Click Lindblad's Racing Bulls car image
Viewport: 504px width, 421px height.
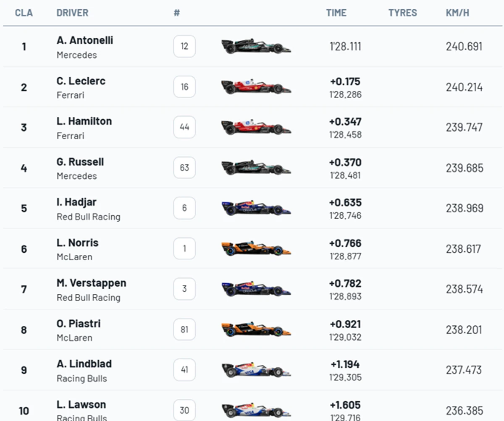(256, 370)
